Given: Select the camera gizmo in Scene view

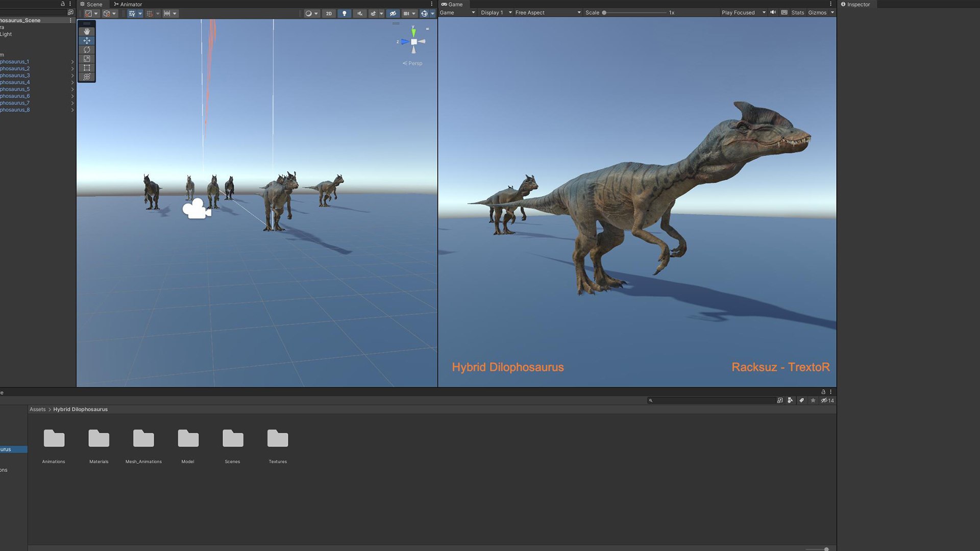Looking at the screenshot, I should (x=197, y=209).
